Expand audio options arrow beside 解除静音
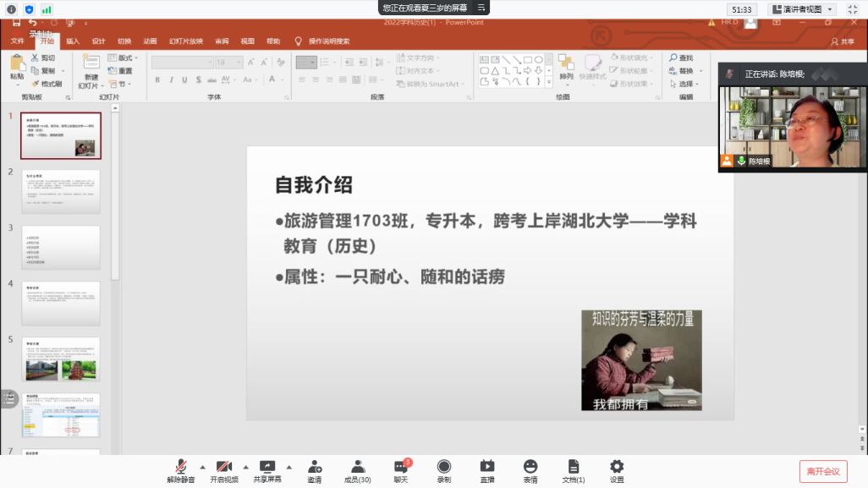 (x=202, y=466)
